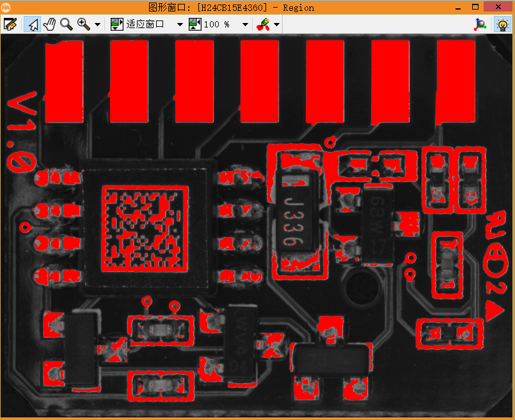Select the paintbrush drawing tool
The height and width of the screenshot is (420, 515).
click(264, 24)
